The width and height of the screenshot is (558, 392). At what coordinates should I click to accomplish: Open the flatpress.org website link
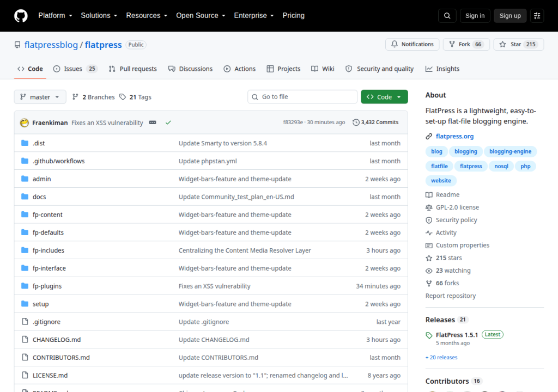click(x=454, y=136)
